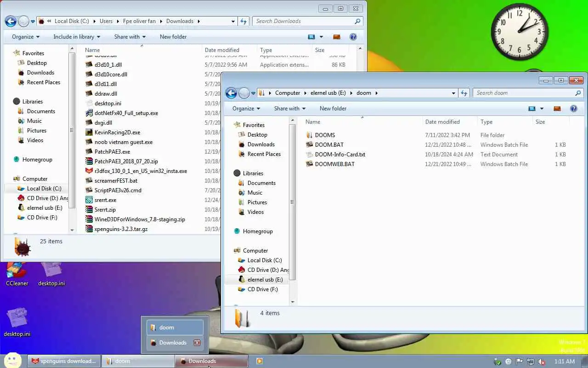This screenshot has height=368, width=588.
Task: Open Homegroup in Downloads window sidebar
Action: coord(33,160)
